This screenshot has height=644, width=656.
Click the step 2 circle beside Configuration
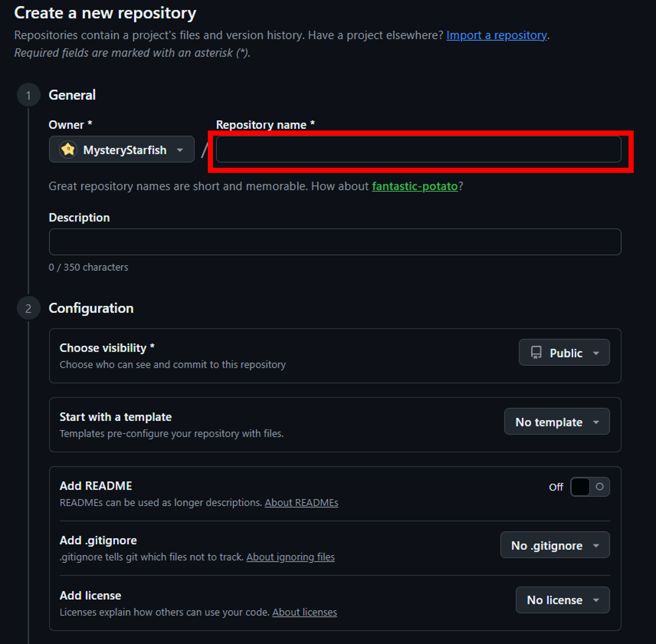point(28,309)
